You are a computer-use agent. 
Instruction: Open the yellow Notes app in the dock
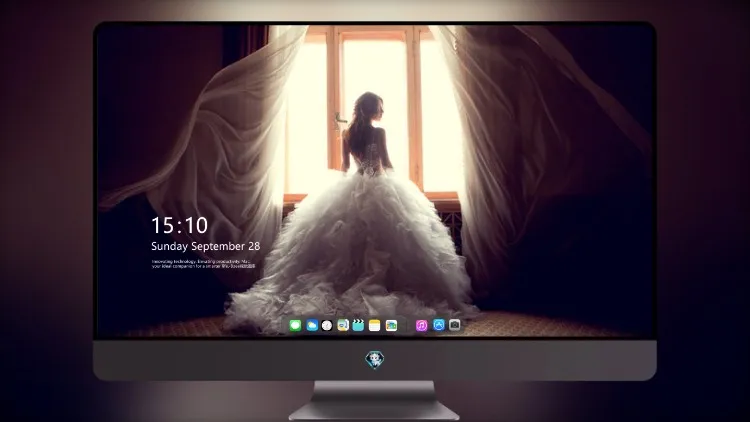(375, 325)
